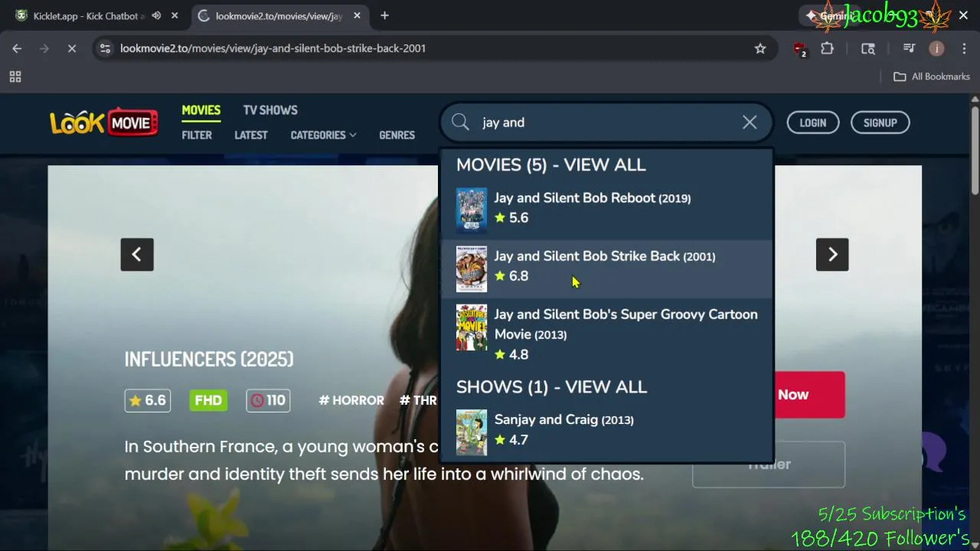Click the red Watch Now button
The width and height of the screenshot is (980, 551).
[809, 395]
